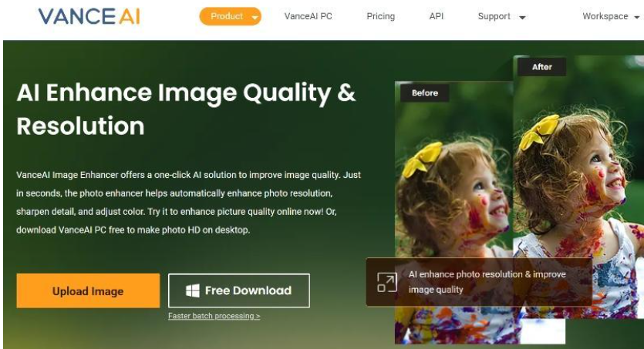Click the AI Enhance Image Quality heading
This screenshot has height=349, width=644.
[x=186, y=109]
